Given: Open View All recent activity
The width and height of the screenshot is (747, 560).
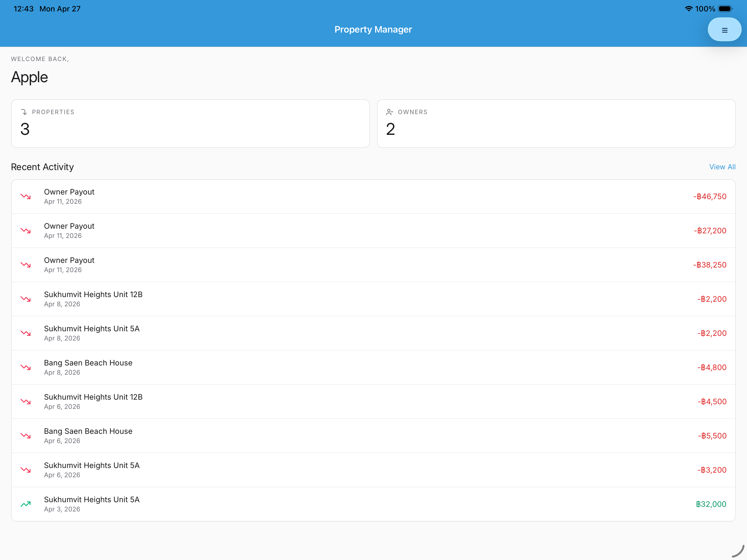Looking at the screenshot, I should coord(722,167).
